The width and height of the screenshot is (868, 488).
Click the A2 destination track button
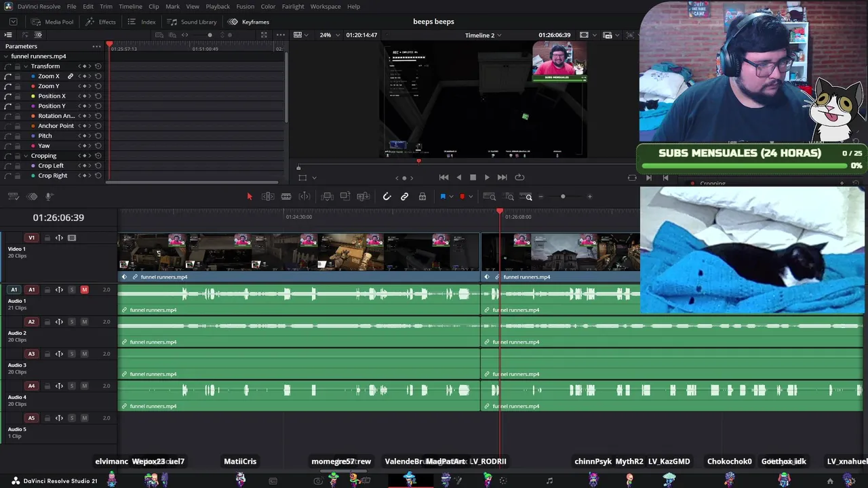click(x=31, y=322)
